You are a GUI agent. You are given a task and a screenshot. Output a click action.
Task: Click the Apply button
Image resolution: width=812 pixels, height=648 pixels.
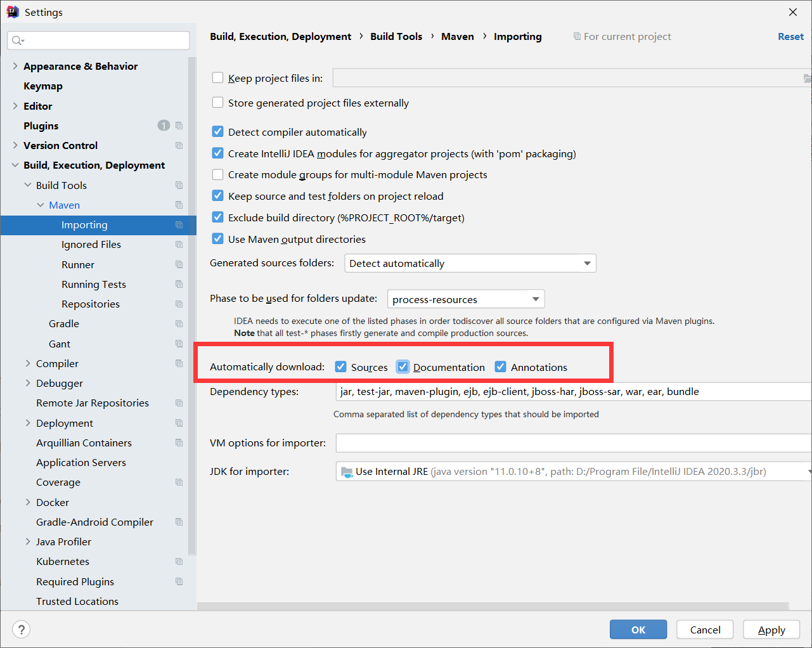click(771, 630)
